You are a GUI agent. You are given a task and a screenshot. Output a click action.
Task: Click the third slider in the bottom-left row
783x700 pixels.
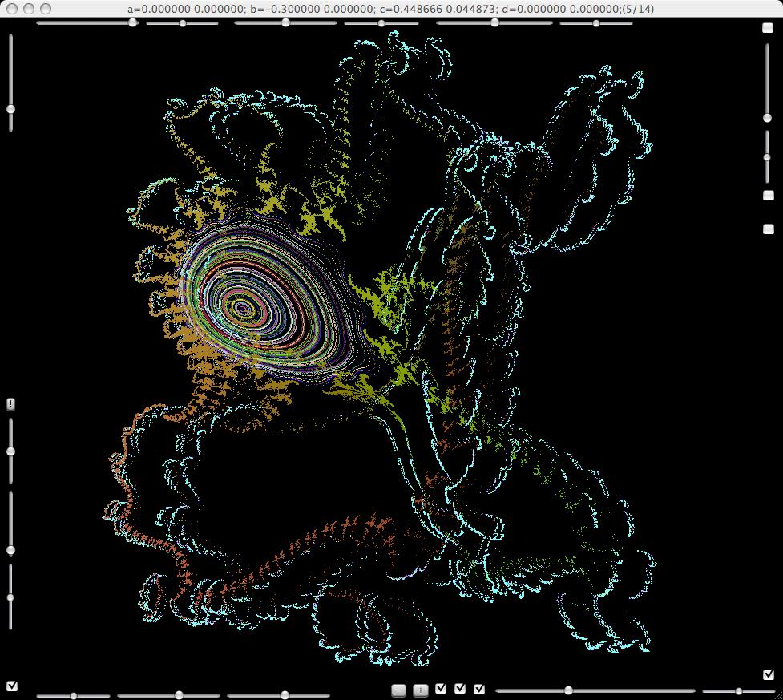[x=279, y=695]
